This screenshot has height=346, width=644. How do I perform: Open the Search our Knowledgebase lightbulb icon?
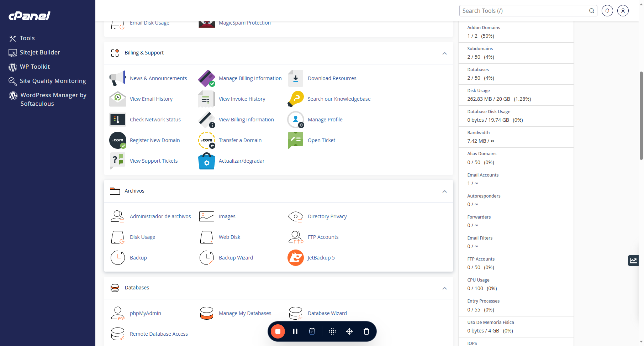pyautogui.click(x=296, y=99)
